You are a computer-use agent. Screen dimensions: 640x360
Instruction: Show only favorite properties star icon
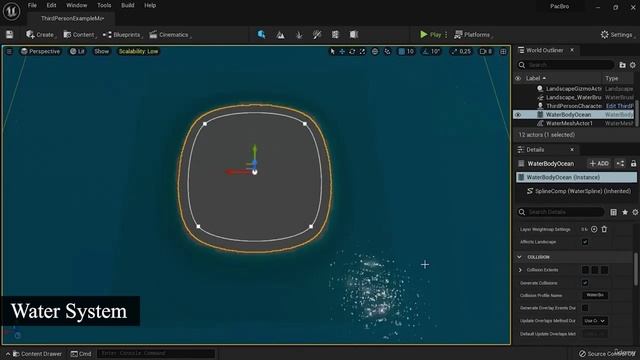coord(625,212)
